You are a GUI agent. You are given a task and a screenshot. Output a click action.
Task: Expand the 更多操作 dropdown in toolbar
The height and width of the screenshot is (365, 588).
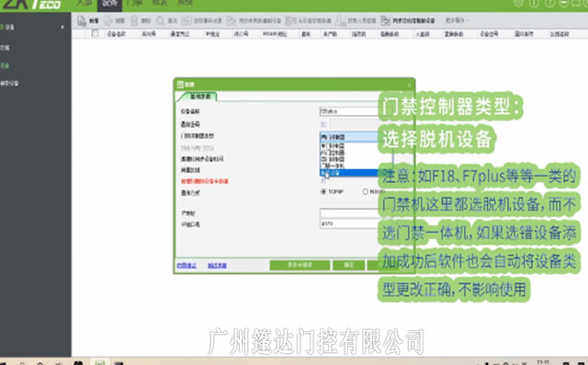point(458,20)
